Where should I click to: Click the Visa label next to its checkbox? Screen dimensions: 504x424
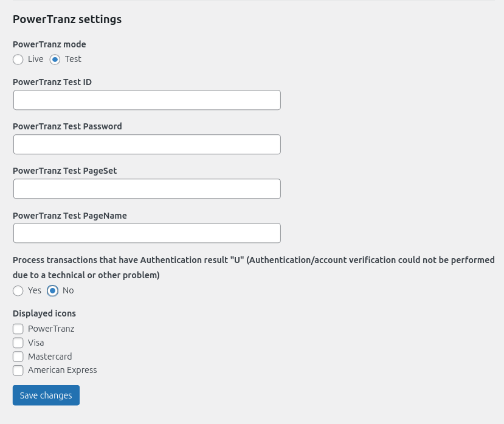(x=35, y=343)
